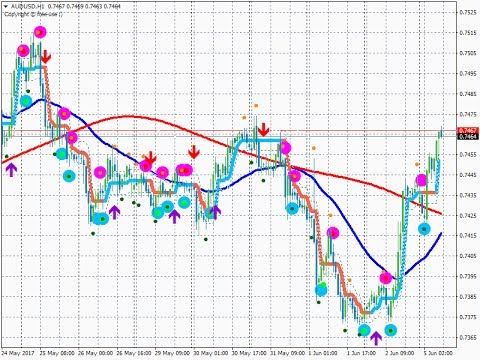
Task: Click the magenta square marker near 5 Jun 02:00
Action: coord(422,181)
